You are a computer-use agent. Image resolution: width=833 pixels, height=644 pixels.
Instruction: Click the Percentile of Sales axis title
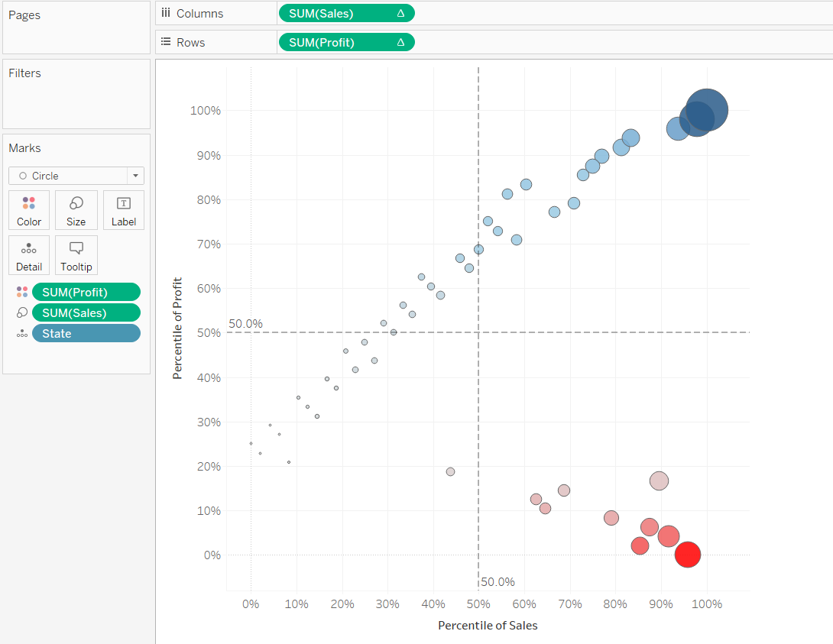coord(488,626)
